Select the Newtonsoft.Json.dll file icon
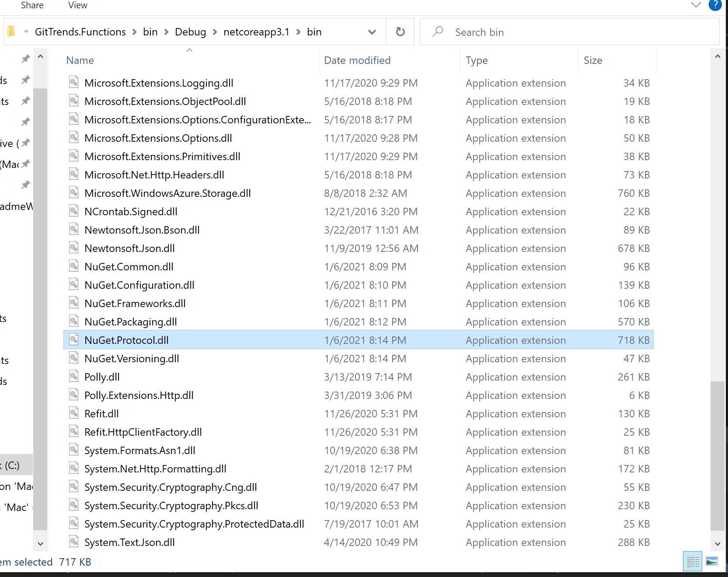The image size is (728, 577). click(x=74, y=248)
